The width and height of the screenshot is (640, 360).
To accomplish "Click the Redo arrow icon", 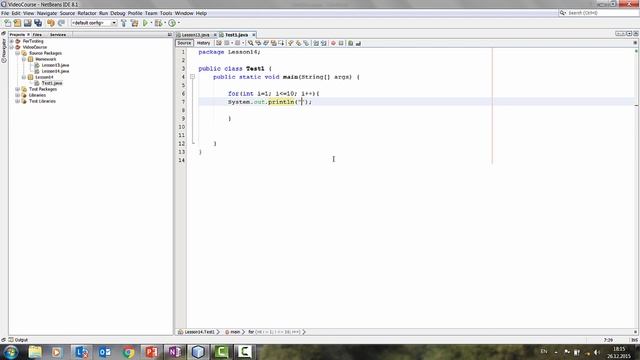I will tap(61, 23).
